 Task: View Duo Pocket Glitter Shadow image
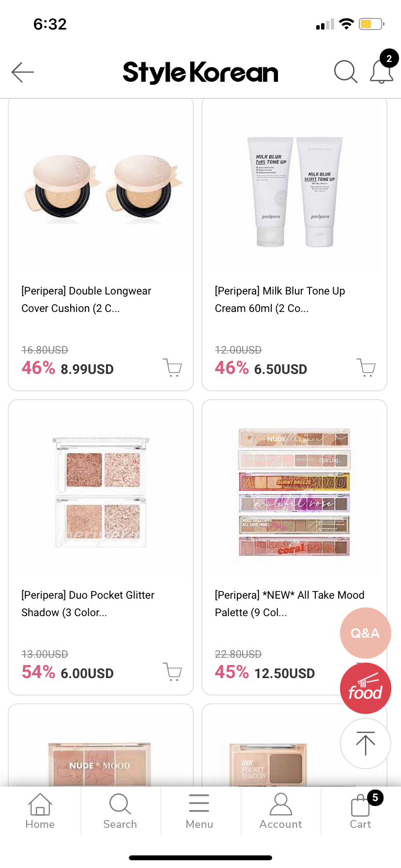[x=101, y=493]
